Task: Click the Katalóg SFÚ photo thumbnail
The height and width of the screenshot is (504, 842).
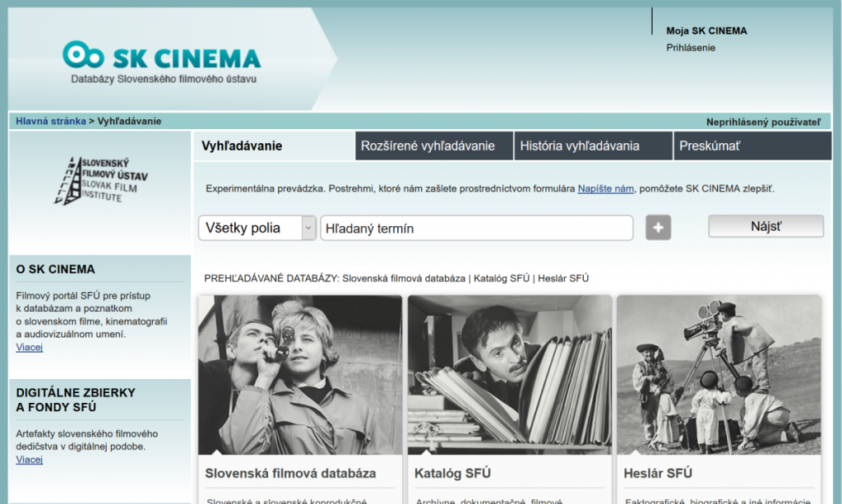Action: pos(509,374)
